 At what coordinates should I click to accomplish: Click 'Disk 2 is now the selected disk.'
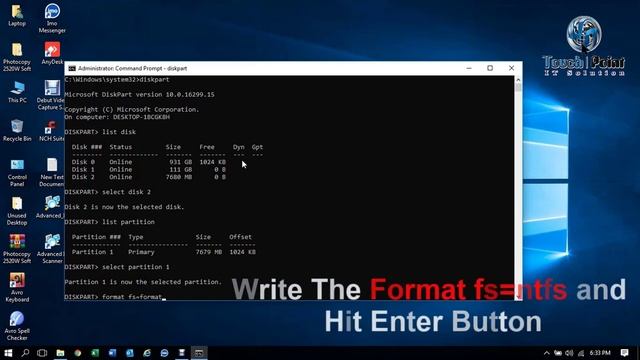point(124,207)
